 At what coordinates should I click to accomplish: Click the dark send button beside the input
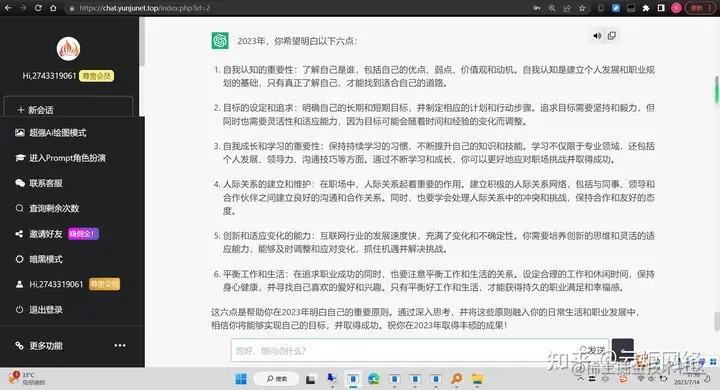point(623,350)
